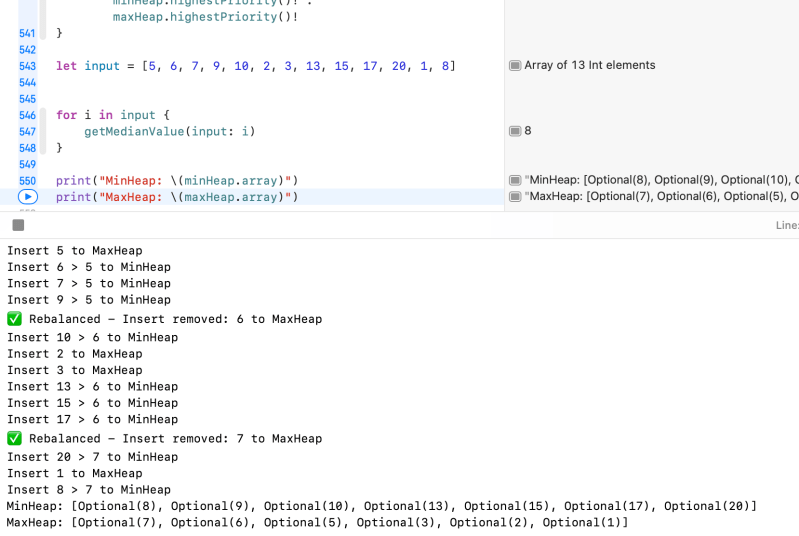Click line number 543 in the gutter
The image size is (799, 536).
coord(27,66)
